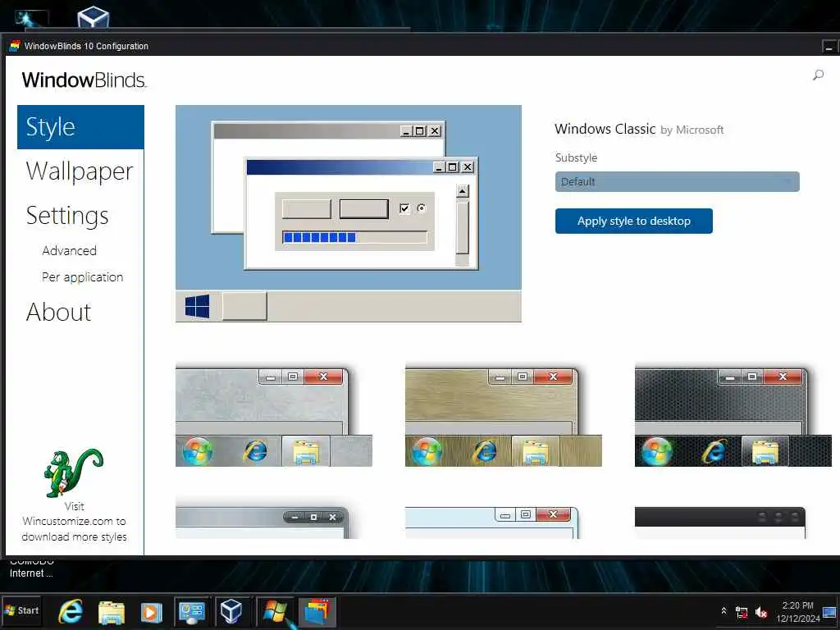The image size is (840, 630).
Task: Open the Substyle Default dropdown
Action: point(677,181)
